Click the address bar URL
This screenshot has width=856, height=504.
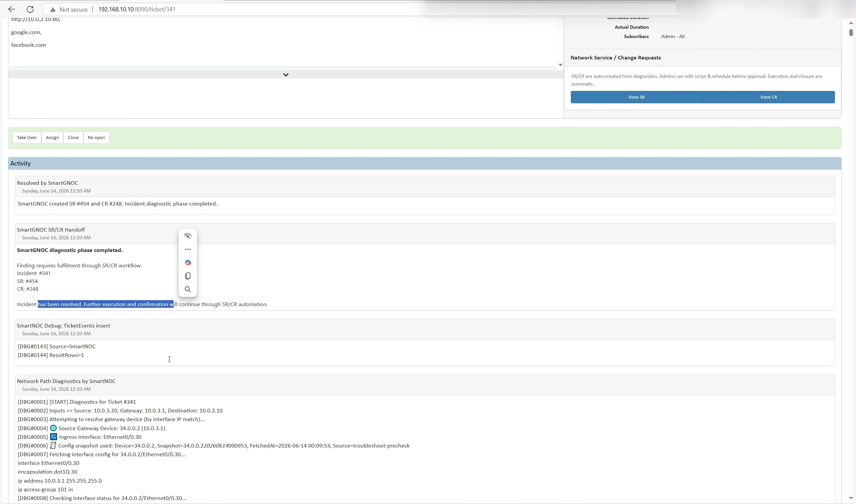pos(136,9)
